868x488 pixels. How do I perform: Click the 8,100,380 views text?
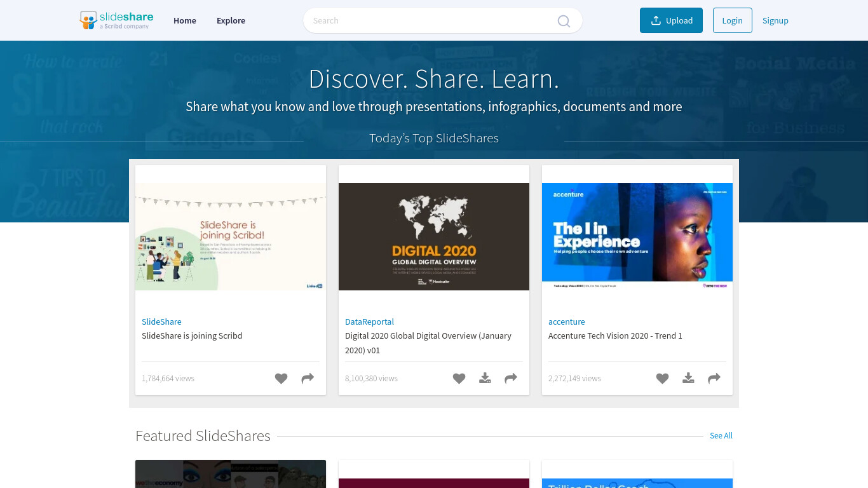pyautogui.click(x=371, y=378)
